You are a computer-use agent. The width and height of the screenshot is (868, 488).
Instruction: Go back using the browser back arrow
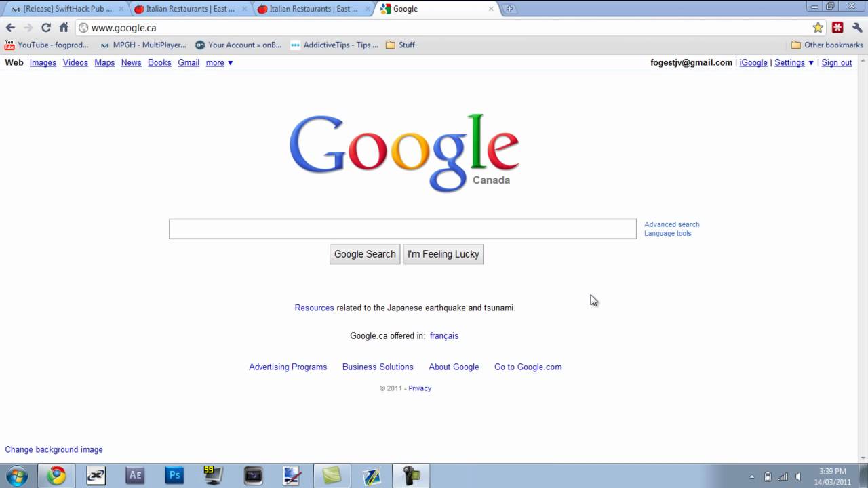tap(10, 28)
